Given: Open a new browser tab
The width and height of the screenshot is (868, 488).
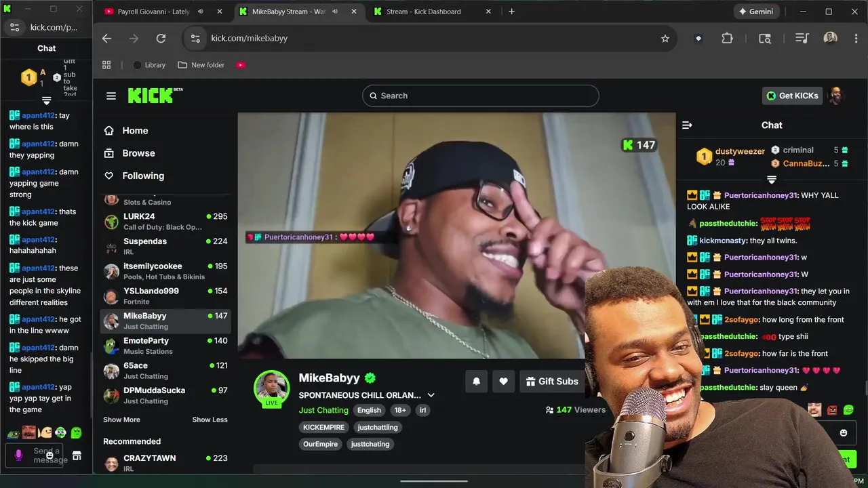Looking at the screenshot, I should (x=511, y=12).
